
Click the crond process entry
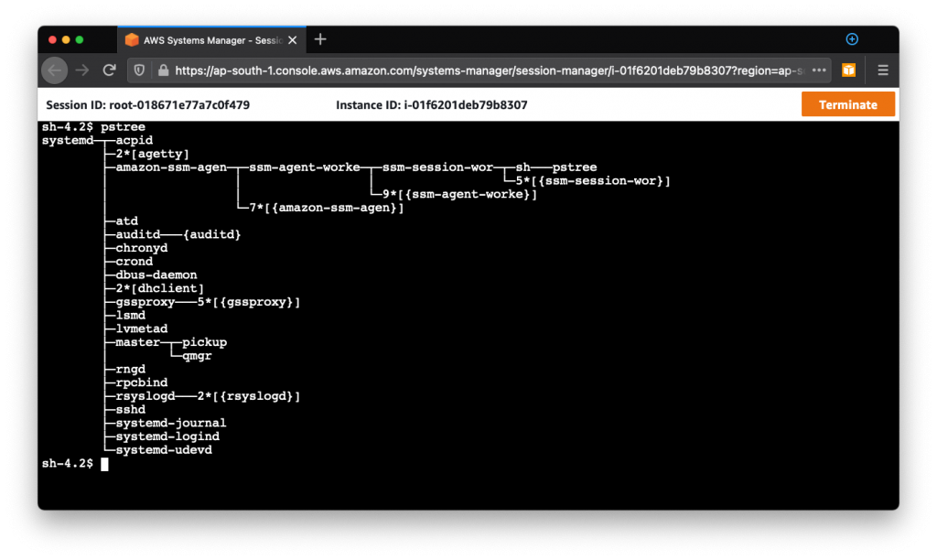point(134,262)
